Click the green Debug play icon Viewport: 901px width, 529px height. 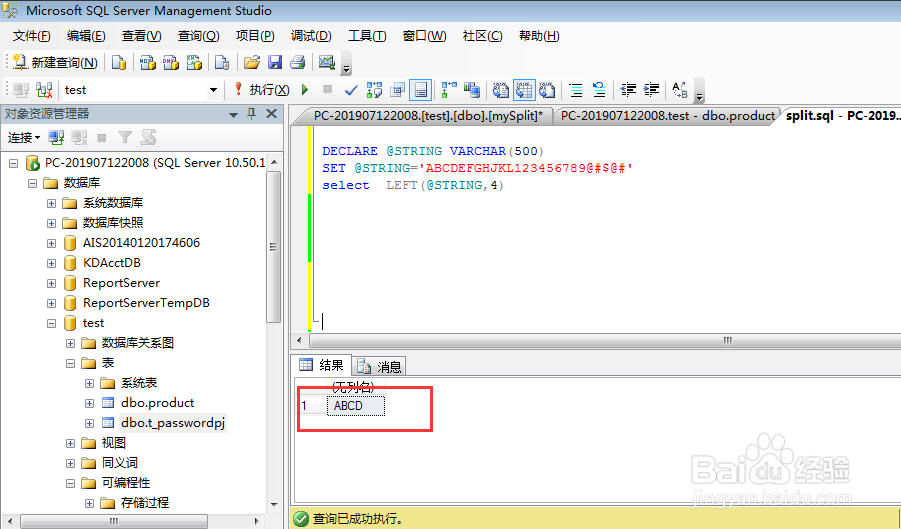tap(305, 90)
